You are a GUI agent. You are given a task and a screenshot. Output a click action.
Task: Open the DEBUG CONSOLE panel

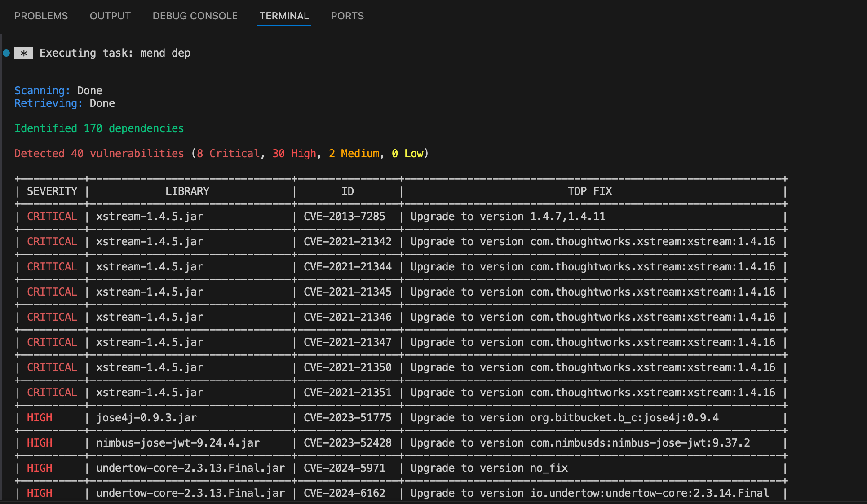point(195,16)
